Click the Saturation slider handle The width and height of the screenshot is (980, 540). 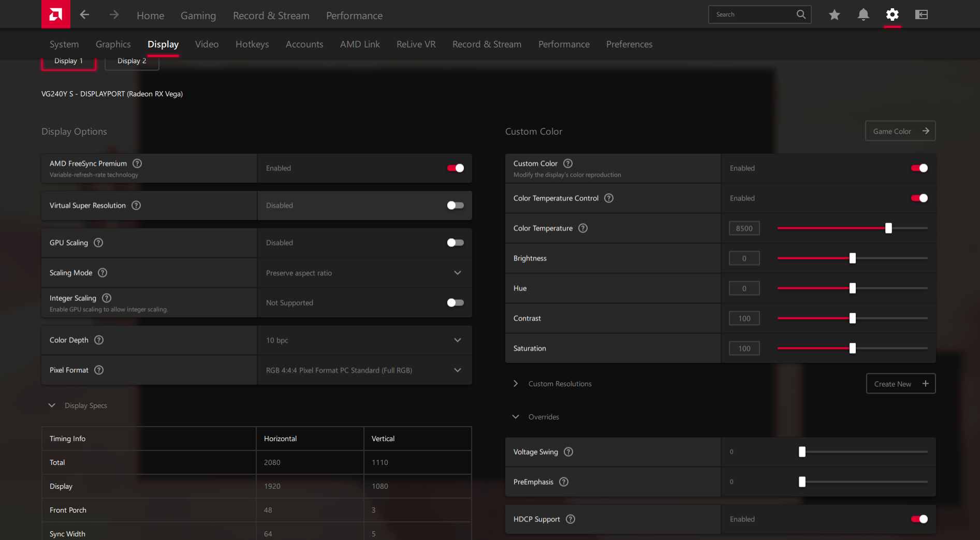[x=852, y=348]
